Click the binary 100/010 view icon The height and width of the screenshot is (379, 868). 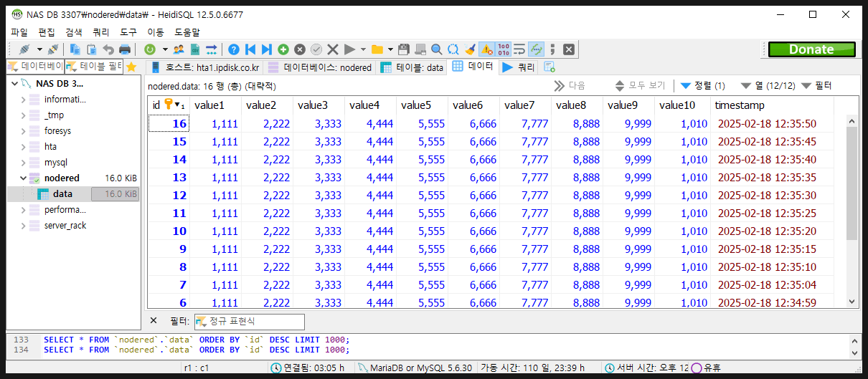(503, 49)
